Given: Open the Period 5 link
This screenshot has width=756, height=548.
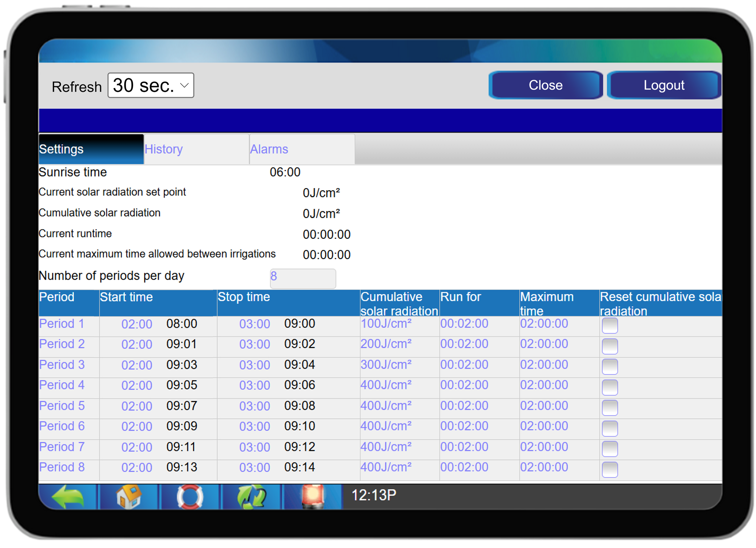Looking at the screenshot, I should click(62, 406).
